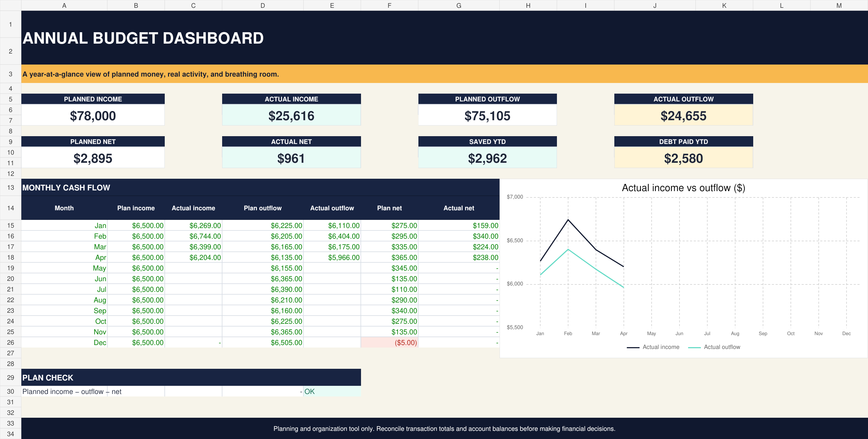Select the PLANNED INCOME value $78,000
Viewport: 868px width, 439px height.
pos(93,115)
